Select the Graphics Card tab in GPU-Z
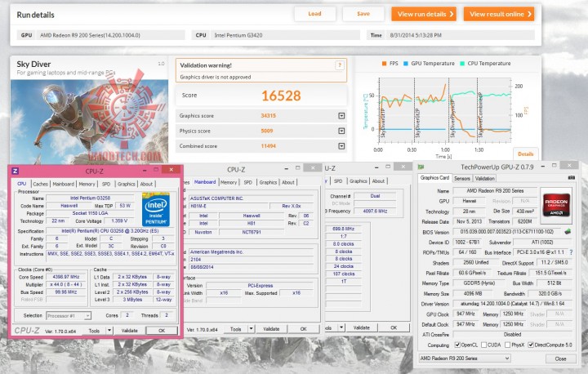588x374 pixels. click(434, 178)
